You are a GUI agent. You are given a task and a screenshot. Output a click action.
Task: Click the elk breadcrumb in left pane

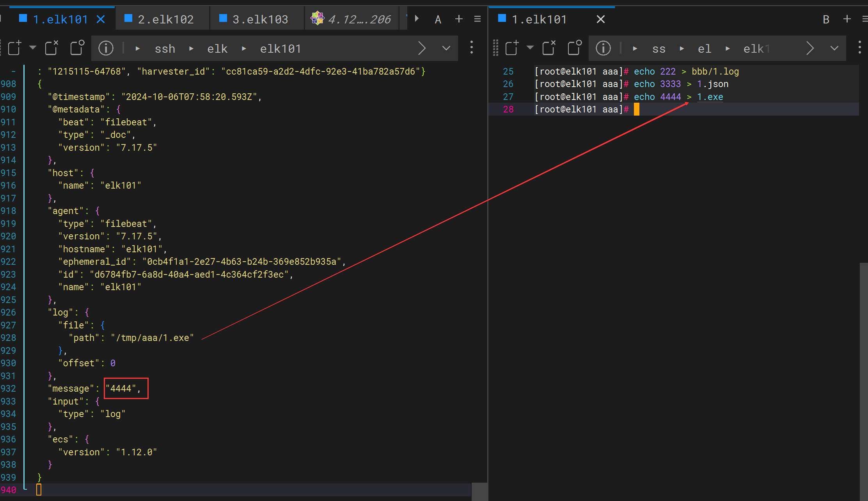(217, 49)
